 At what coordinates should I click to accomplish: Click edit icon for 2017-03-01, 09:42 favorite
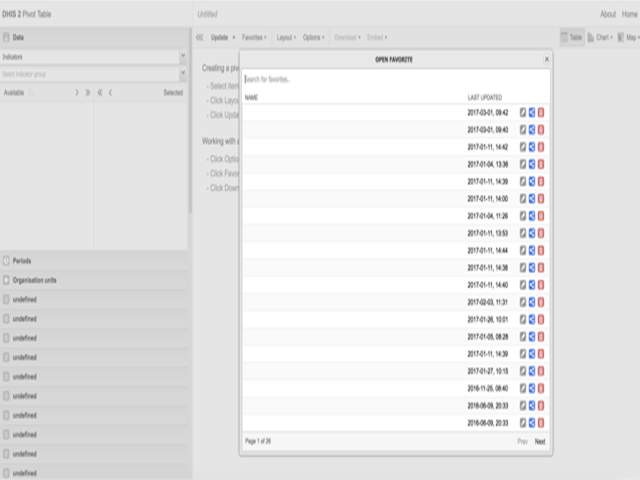523,113
